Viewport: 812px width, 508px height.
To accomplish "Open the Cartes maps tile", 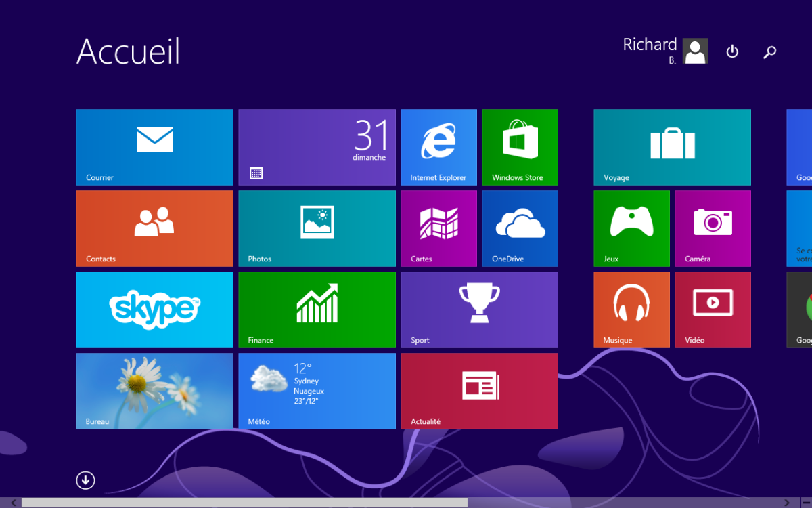I will click(x=438, y=228).
